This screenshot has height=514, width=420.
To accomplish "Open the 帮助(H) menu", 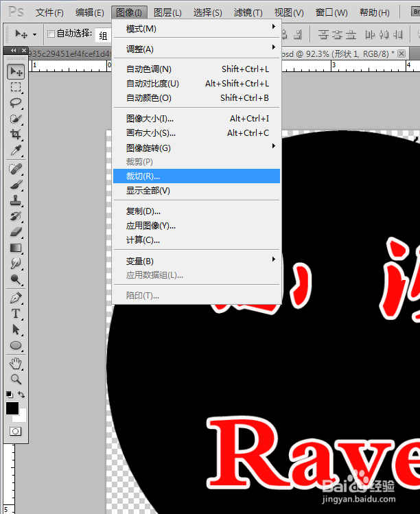I will (x=375, y=12).
